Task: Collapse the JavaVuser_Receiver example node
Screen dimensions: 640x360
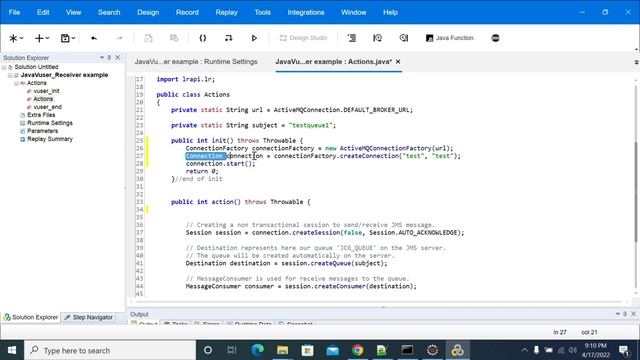Action: pyautogui.click(x=10, y=75)
